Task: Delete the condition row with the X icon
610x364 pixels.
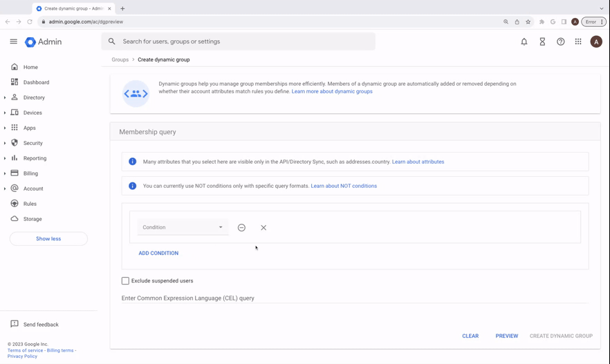Action: 264,228
